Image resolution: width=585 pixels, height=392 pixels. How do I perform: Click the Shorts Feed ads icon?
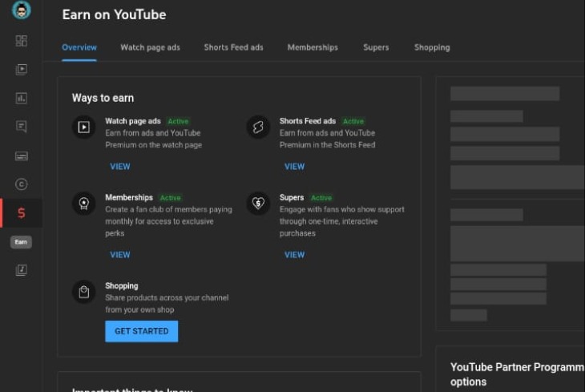click(x=258, y=127)
